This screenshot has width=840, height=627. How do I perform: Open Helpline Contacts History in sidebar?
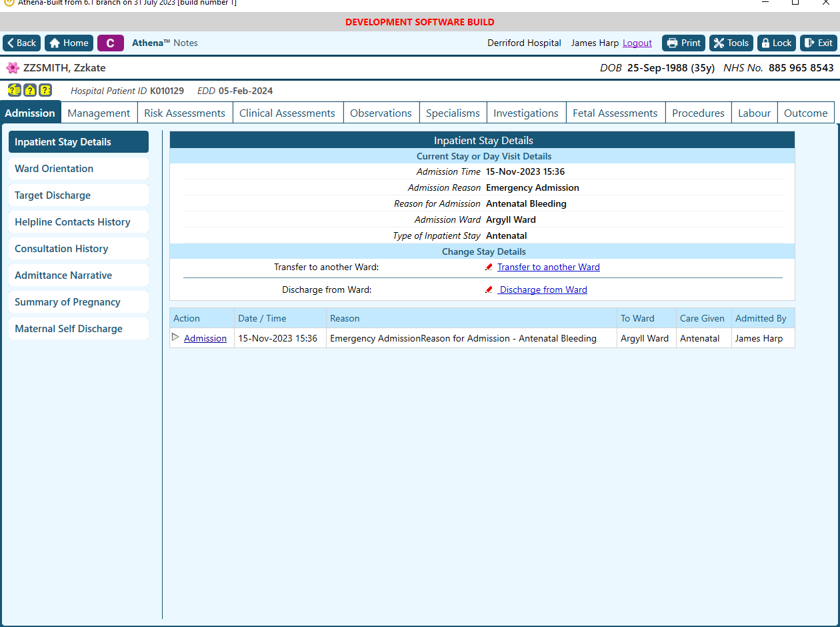pos(78,221)
